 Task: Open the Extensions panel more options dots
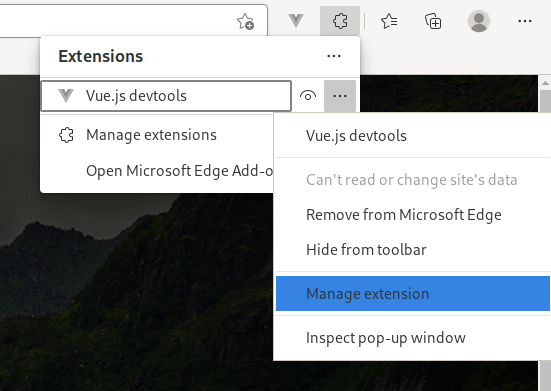click(333, 56)
